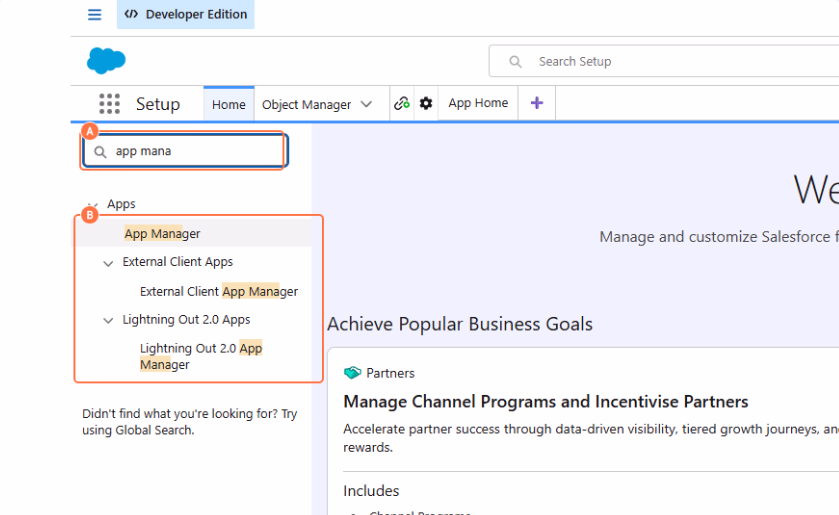839x515 pixels.
Task: Open App Manager in setup tree
Action: [x=162, y=233]
